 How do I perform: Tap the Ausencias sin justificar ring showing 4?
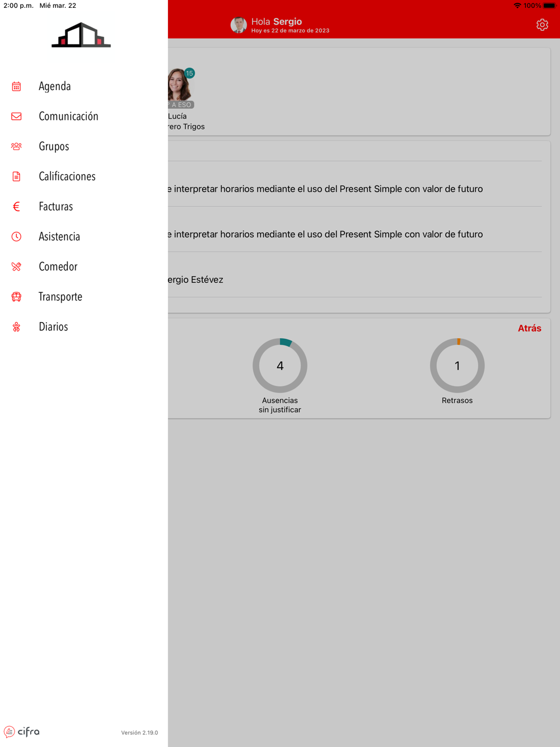click(280, 366)
